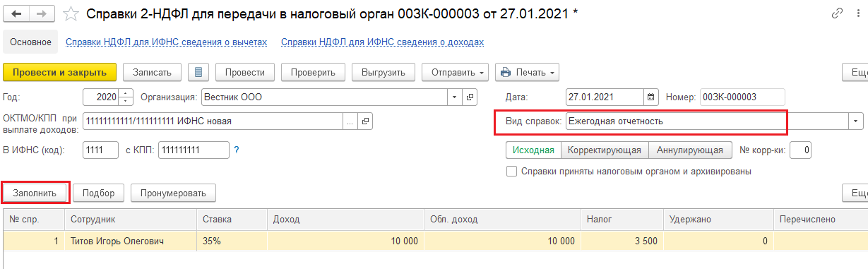Click the Заполнить button
Screen dimensions: 868x269
[35, 193]
